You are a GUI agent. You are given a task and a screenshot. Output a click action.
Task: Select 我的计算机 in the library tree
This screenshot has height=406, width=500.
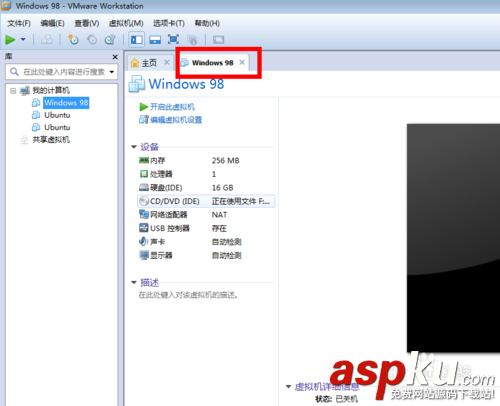click(x=51, y=90)
